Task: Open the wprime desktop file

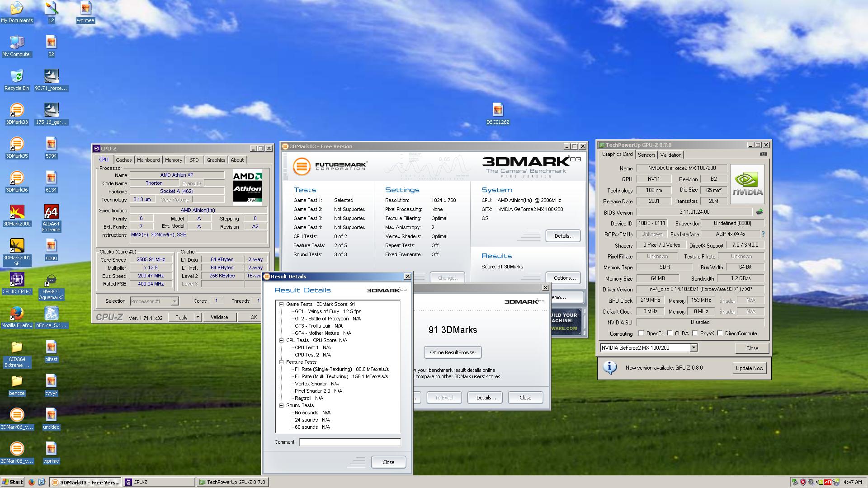Action: [51, 453]
